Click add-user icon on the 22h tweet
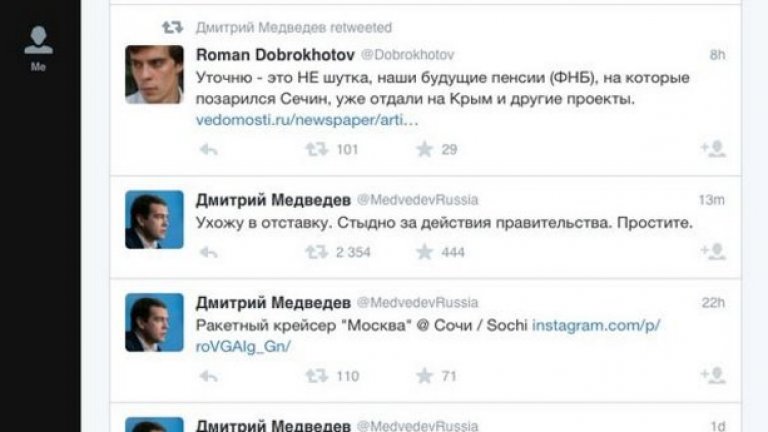The width and height of the screenshot is (768, 432). point(712,376)
